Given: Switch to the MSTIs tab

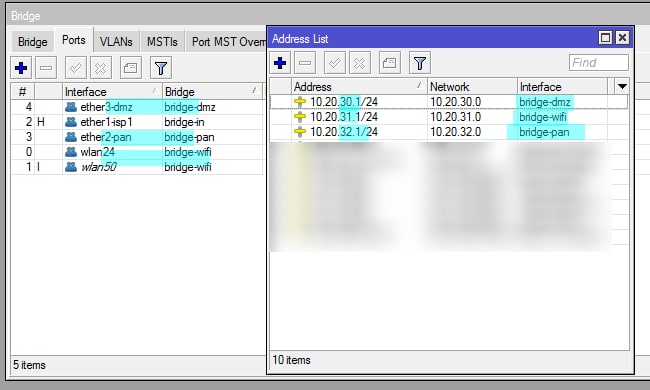Looking at the screenshot, I should click(162, 42).
